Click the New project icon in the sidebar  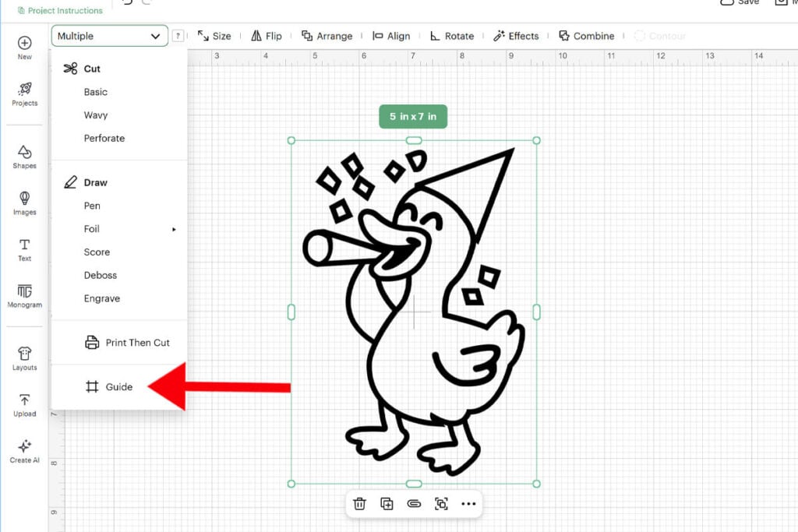[x=24, y=48]
